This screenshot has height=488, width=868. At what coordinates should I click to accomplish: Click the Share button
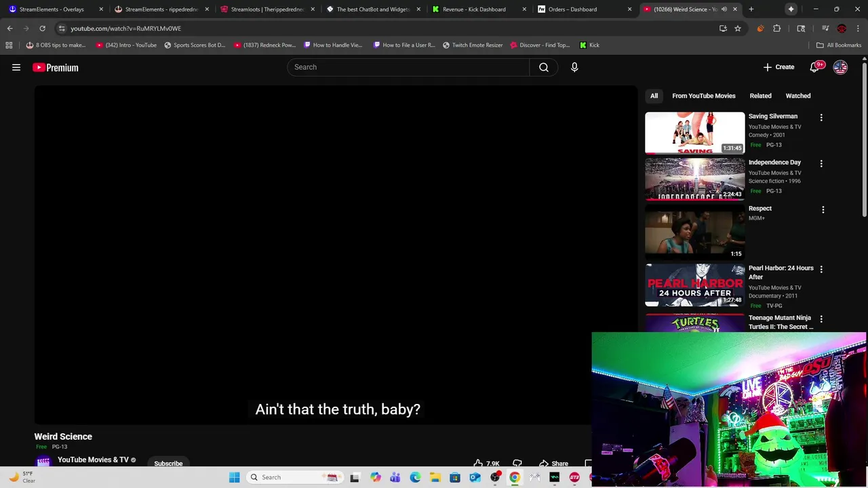pyautogui.click(x=553, y=464)
